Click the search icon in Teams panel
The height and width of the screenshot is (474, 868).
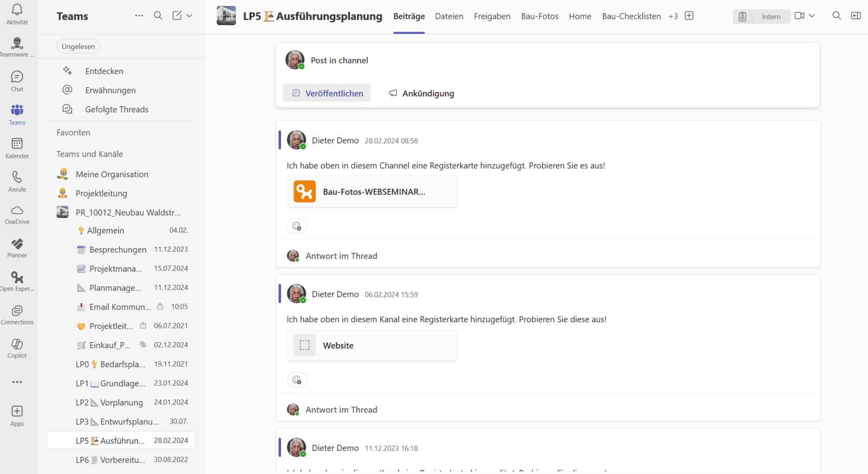(x=158, y=16)
